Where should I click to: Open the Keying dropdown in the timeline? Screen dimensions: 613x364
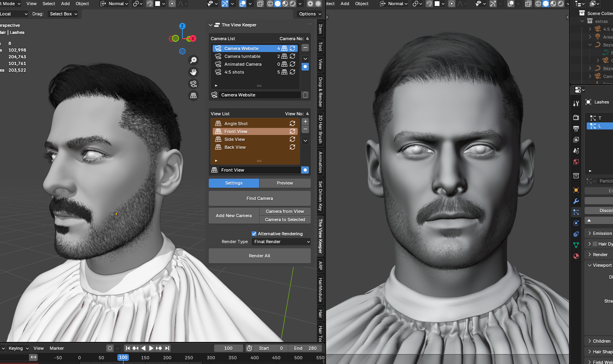18,348
